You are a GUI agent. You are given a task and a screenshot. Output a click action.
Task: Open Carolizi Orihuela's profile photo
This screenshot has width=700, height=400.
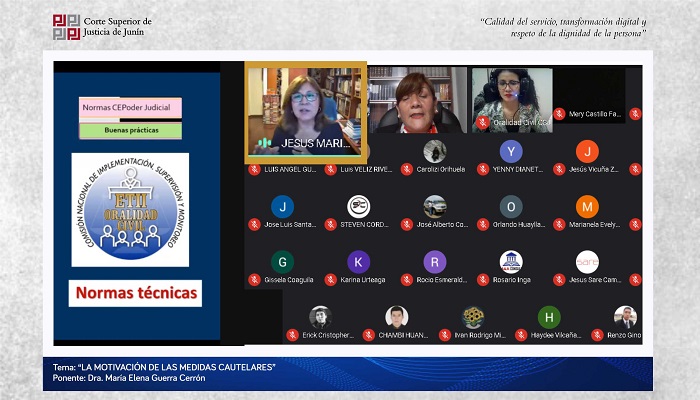pos(435,151)
